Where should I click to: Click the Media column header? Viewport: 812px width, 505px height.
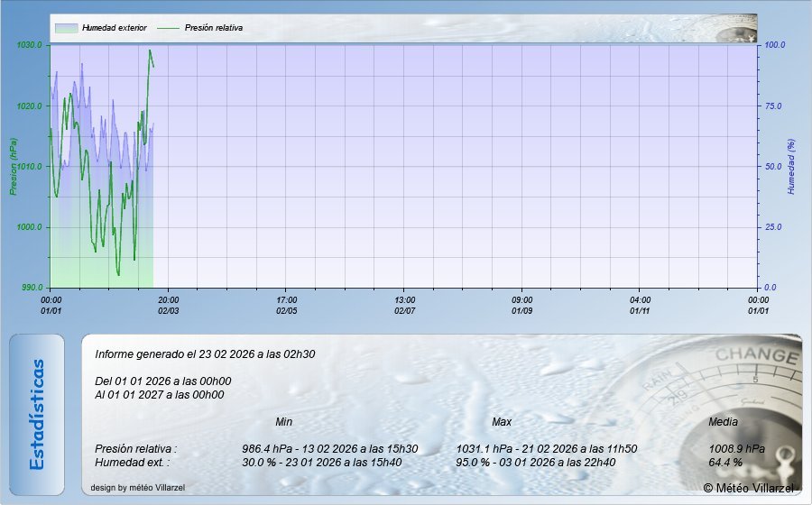(x=723, y=422)
